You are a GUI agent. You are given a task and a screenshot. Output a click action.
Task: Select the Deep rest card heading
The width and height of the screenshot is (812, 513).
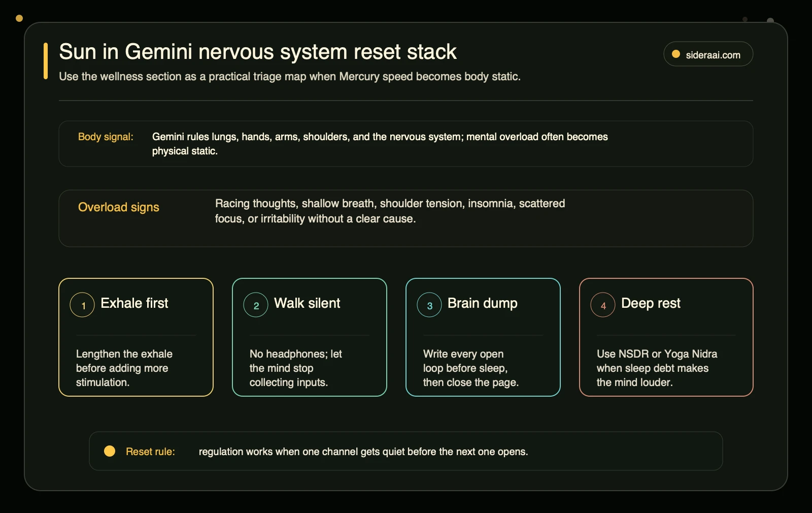pos(651,303)
